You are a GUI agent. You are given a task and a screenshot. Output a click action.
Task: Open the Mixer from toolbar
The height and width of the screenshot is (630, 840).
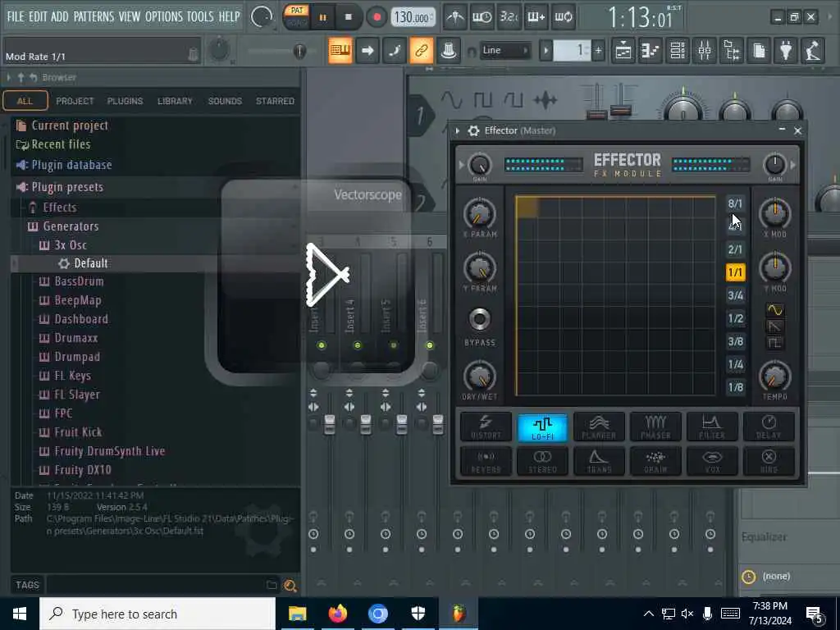point(705,51)
